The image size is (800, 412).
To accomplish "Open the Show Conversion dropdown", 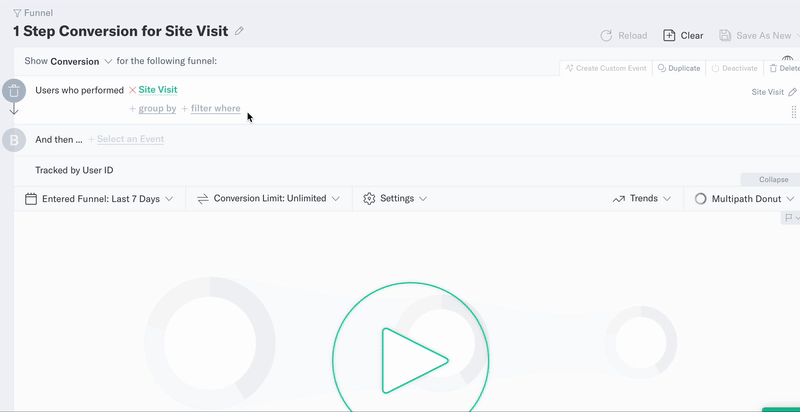I will pyautogui.click(x=81, y=61).
